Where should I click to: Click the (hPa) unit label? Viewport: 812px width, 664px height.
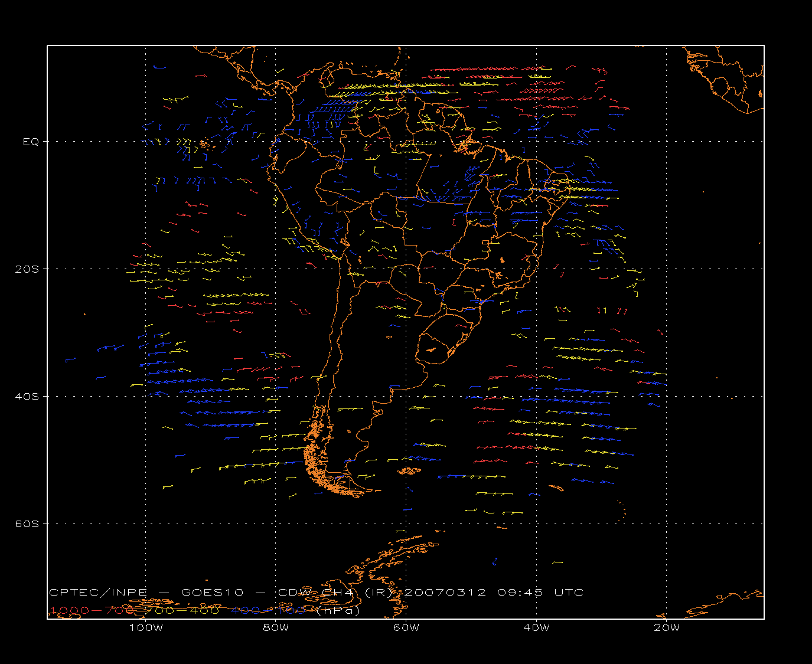(x=338, y=610)
